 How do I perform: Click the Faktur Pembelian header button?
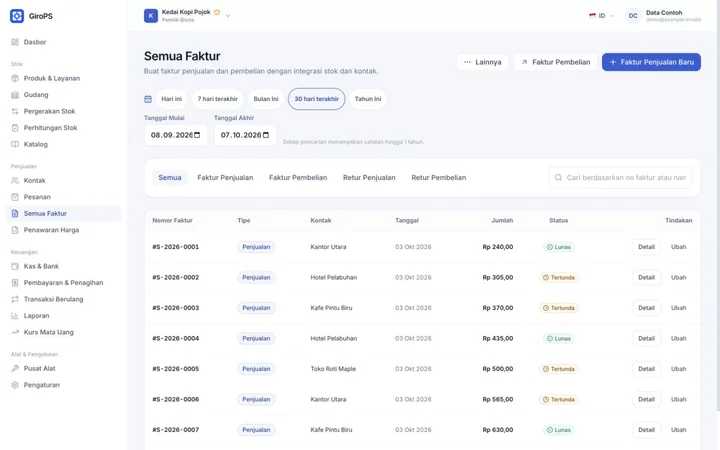tap(556, 62)
